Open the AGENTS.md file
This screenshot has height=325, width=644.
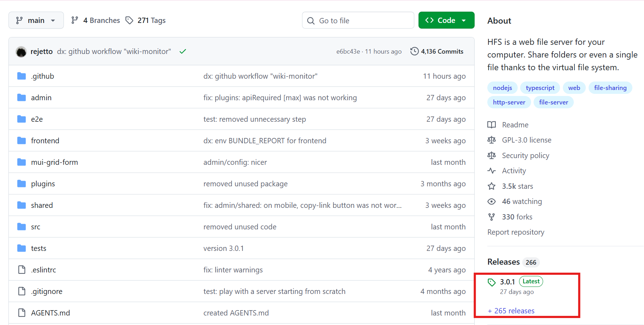50,313
